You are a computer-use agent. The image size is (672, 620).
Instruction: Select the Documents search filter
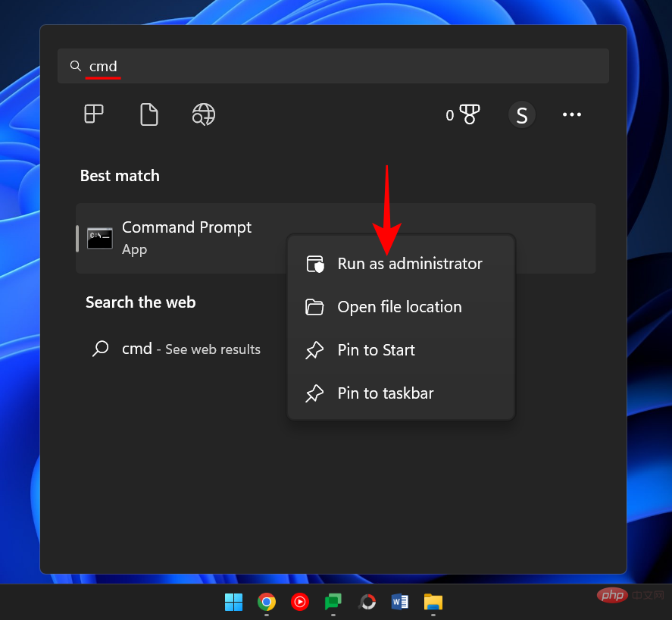pos(148,114)
